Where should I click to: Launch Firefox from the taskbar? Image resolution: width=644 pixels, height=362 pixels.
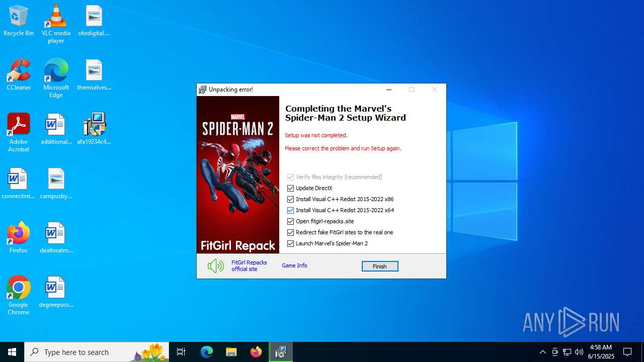[256, 352]
